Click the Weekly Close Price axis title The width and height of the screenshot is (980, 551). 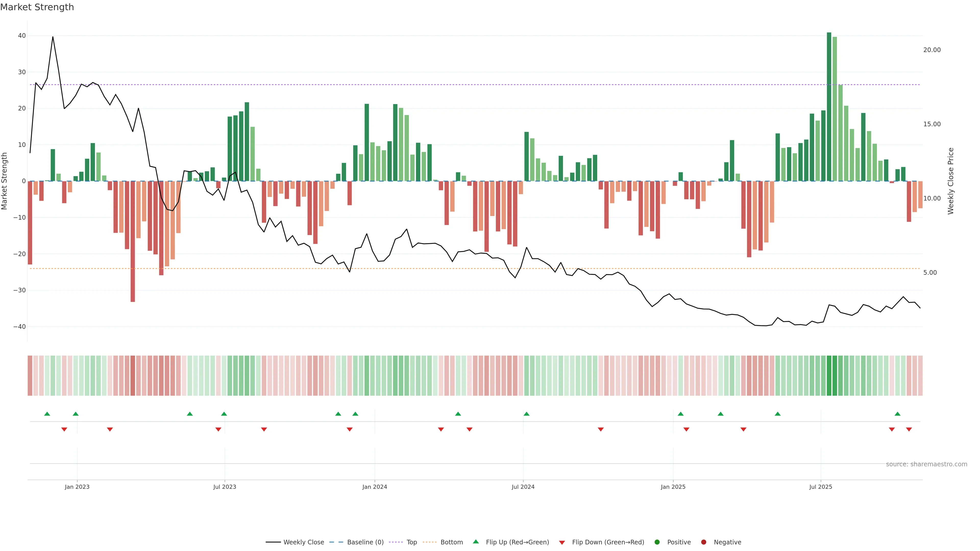(x=951, y=181)
